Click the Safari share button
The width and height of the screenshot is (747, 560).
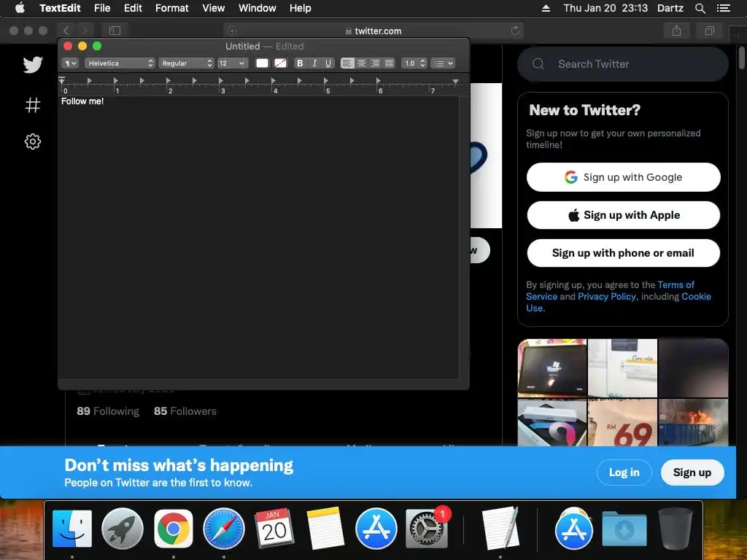pos(676,31)
